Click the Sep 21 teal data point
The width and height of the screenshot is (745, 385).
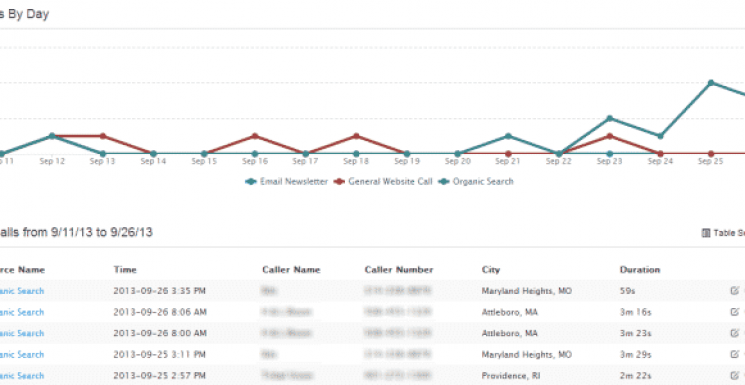508,136
